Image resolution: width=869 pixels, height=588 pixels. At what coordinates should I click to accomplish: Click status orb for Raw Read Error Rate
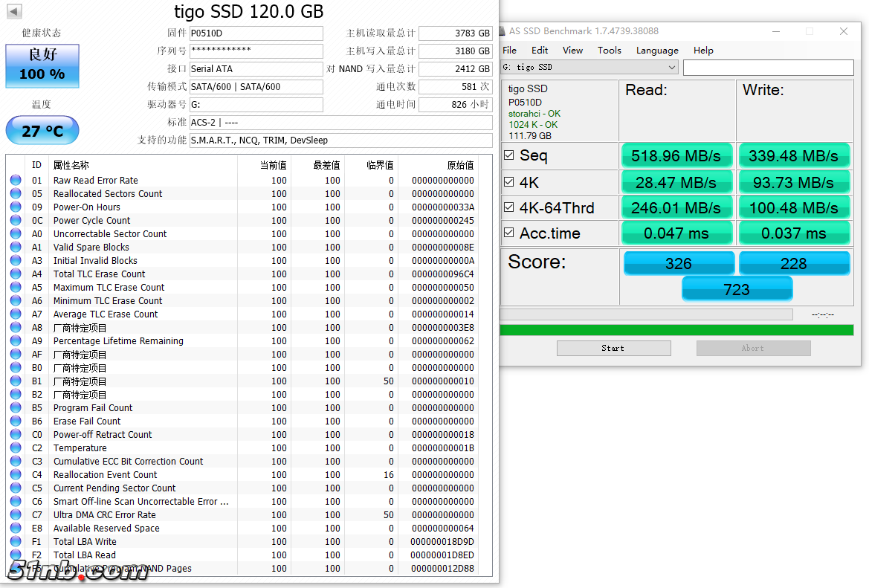16,181
